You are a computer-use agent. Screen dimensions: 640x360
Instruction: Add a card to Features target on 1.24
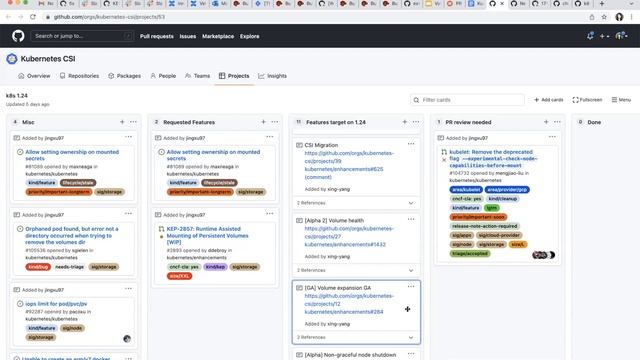[x=404, y=122]
